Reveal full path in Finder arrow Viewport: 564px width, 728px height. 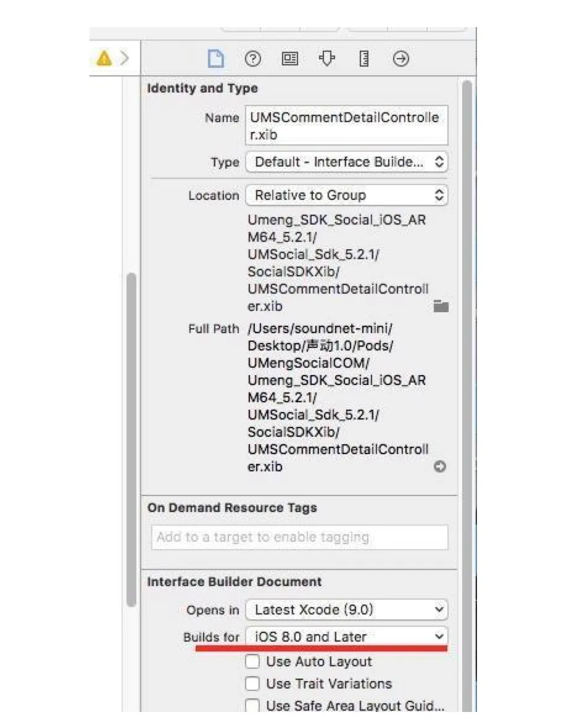(x=439, y=466)
